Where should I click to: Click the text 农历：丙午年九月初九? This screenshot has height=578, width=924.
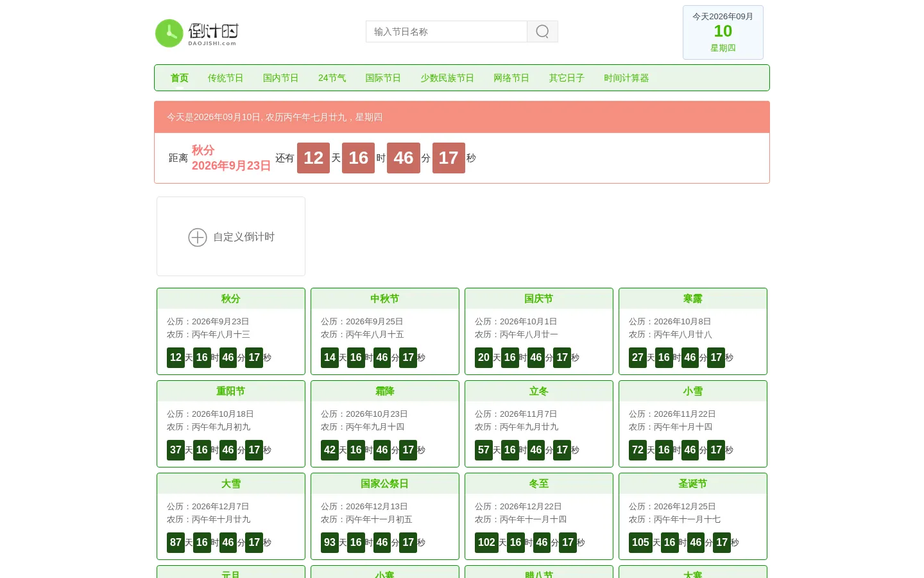pyautogui.click(x=209, y=426)
